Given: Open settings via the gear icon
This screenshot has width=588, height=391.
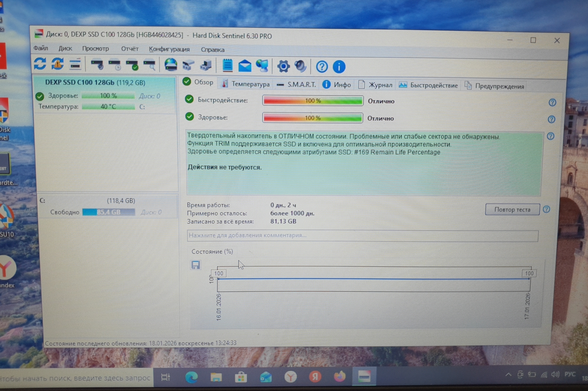Looking at the screenshot, I should [283, 66].
